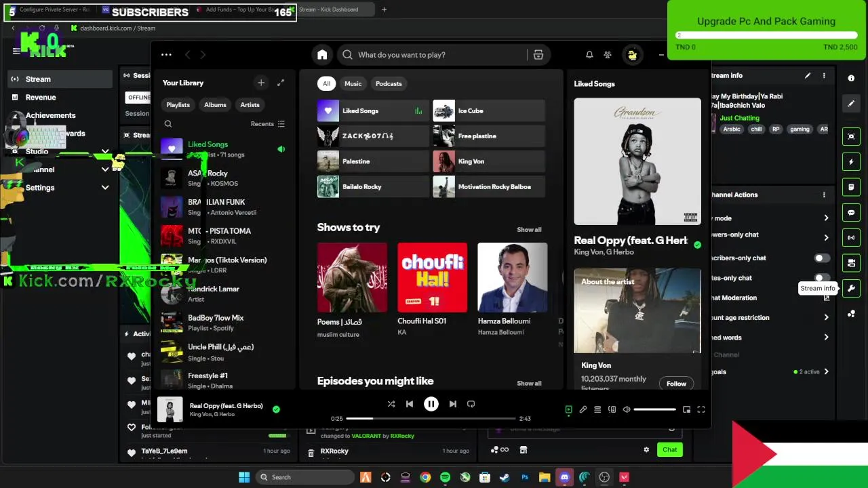This screenshot has height=488, width=868.
Task: Open the Recents sort dropdown
Action: click(x=268, y=124)
